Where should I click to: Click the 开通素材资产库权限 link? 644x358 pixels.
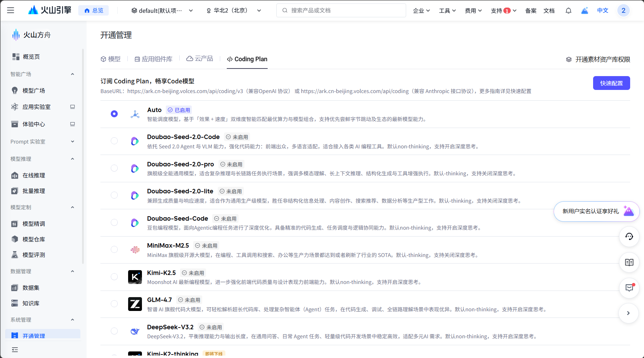tap(598, 59)
